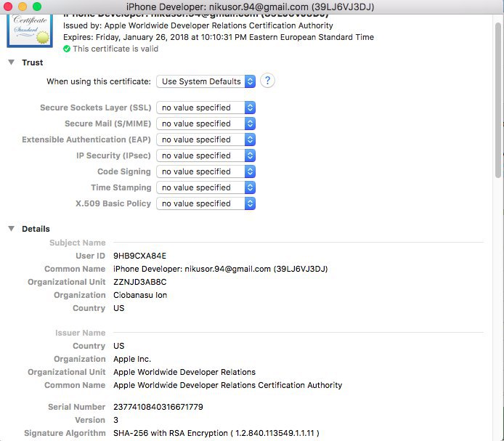Click the Details section heading
Image resolution: width=504 pixels, height=441 pixels.
(36, 229)
